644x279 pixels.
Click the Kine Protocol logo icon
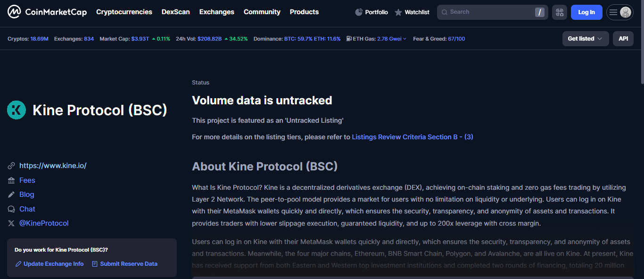click(17, 110)
